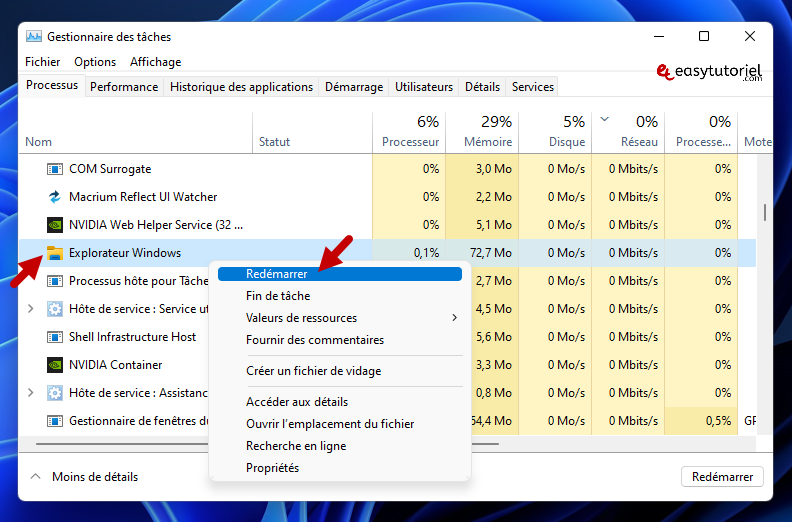792x522 pixels.
Task: Choose Accéder aux détails
Action: 340,402
